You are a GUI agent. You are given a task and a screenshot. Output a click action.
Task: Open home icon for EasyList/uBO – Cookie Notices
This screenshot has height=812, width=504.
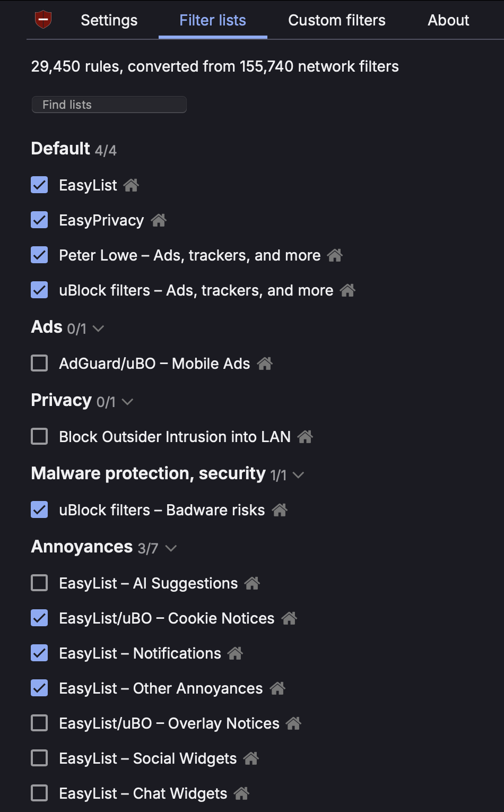coord(290,618)
